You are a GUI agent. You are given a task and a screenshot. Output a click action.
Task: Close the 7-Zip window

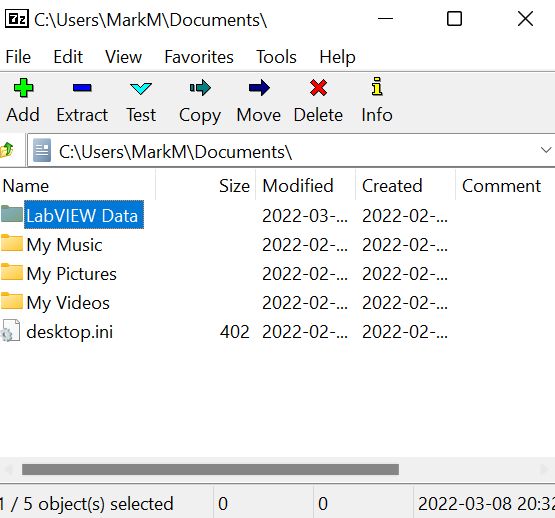[x=525, y=18]
